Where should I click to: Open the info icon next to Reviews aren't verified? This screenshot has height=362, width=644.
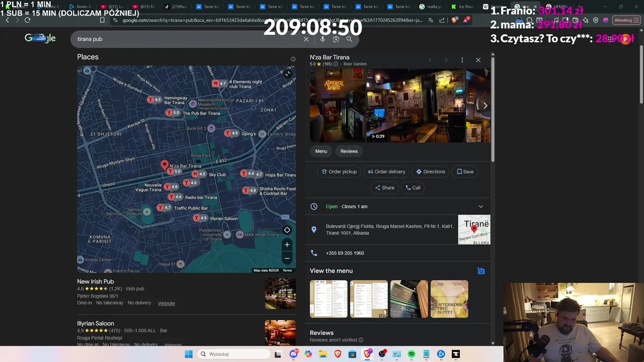point(361,340)
